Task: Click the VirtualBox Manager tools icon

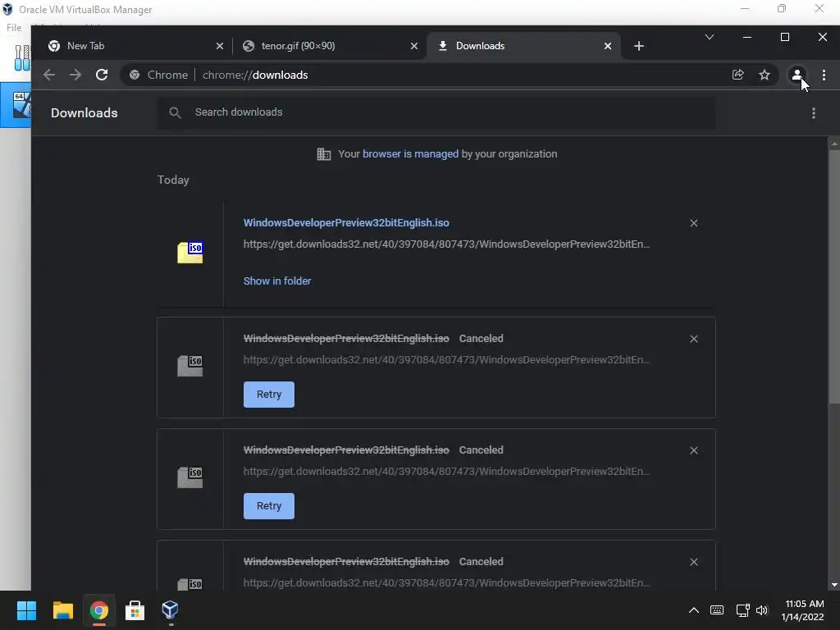Action: tap(22, 58)
